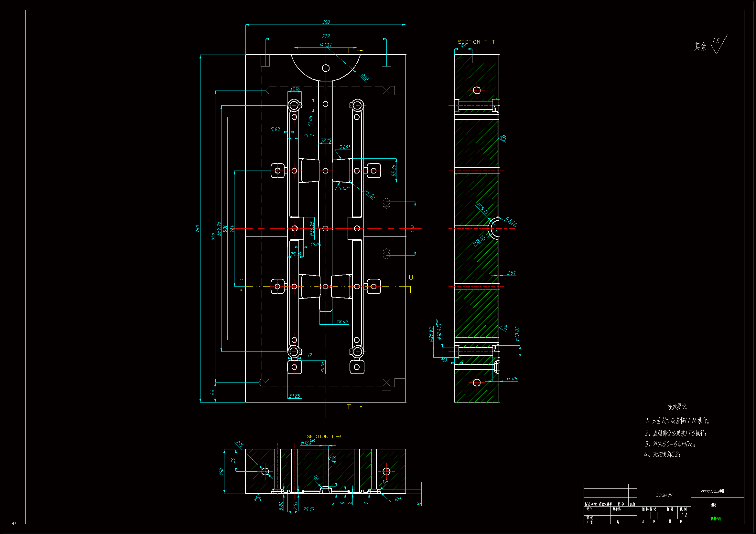756x534 pixels.
Task: Select the 15.08 dimension in section T-T
Action: tap(511, 379)
